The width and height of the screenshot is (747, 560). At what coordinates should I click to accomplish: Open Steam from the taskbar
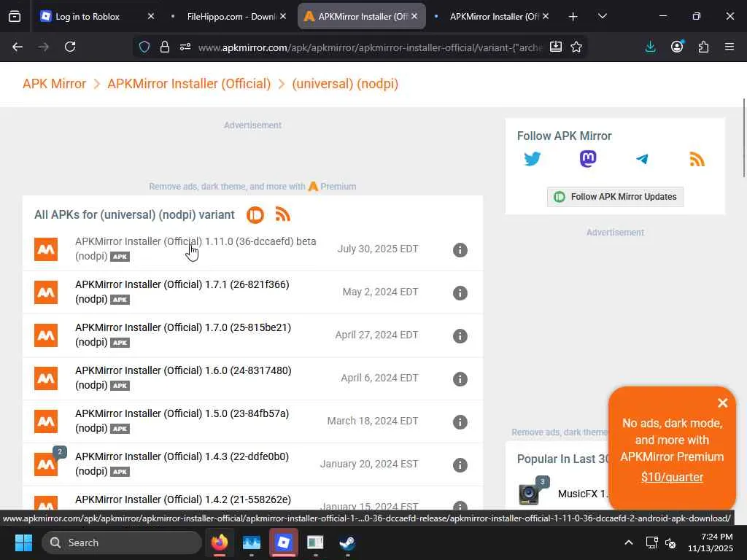pos(347,542)
